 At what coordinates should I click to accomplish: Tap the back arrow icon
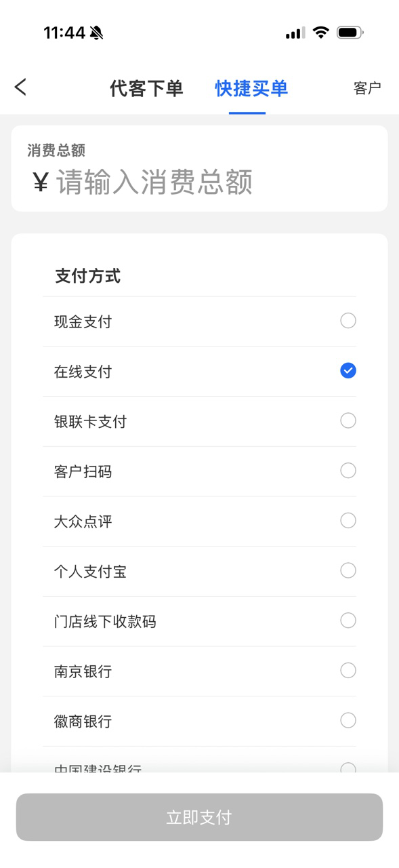pos(21,87)
